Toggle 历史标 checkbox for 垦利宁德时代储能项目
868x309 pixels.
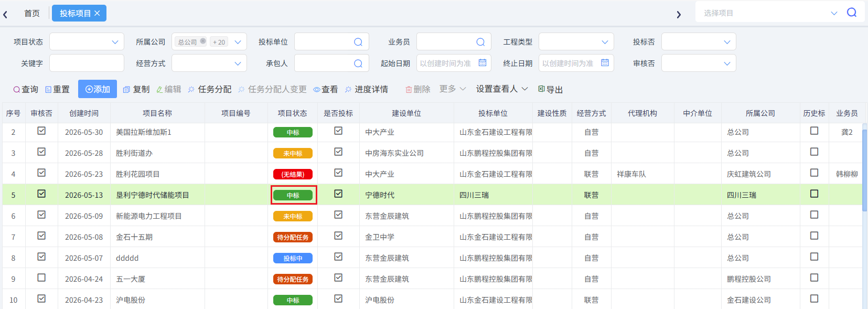tap(814, 194)
